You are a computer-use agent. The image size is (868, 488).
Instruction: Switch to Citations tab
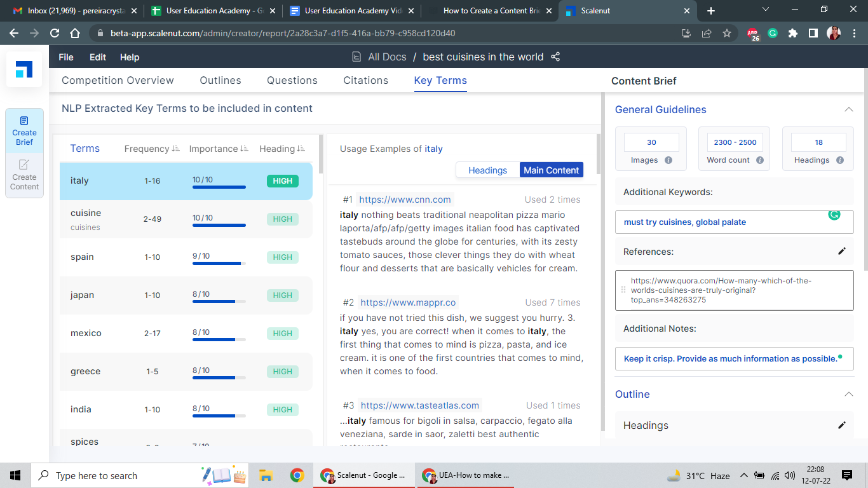point(366,80)
